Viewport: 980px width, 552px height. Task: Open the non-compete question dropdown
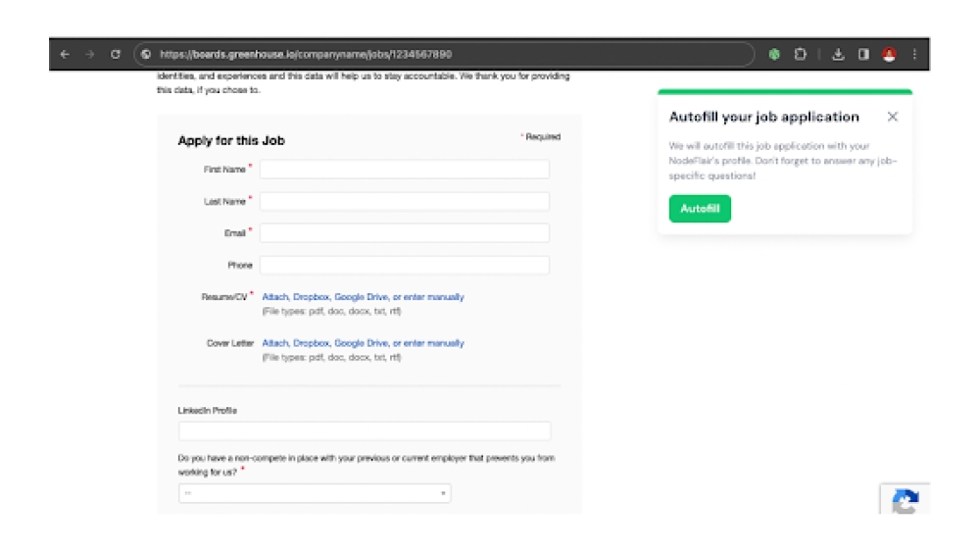pos(315,493)
